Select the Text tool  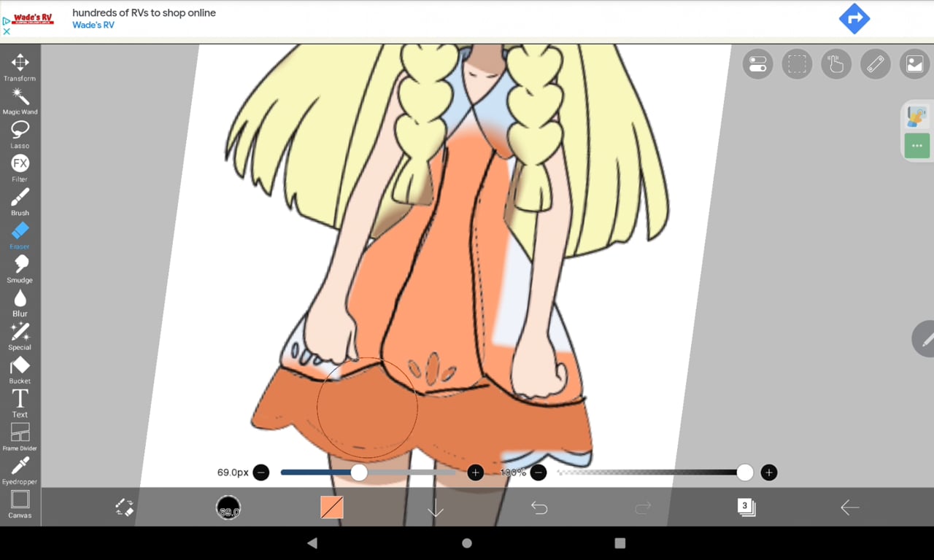pos(20,403)
